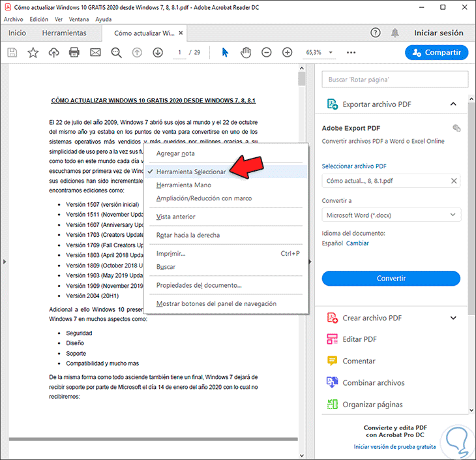Open the Ventana menu
This screenshot has width=476, height=460.
[79, 19]
